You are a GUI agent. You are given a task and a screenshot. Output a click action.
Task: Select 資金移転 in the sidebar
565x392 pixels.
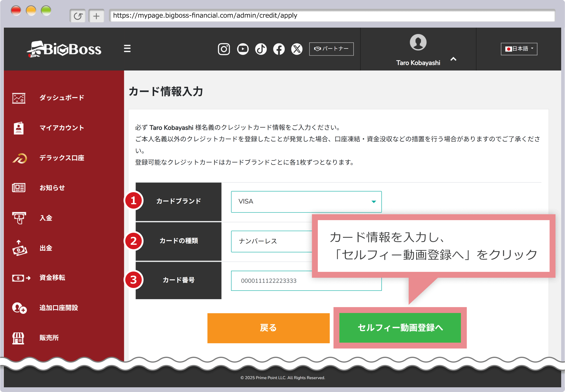(52, 278)
